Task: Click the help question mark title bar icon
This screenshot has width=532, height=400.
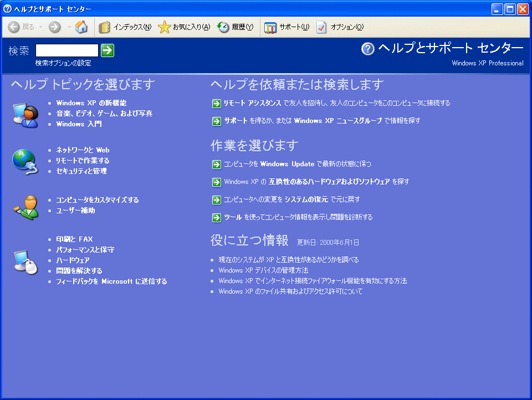Action: pos(7,9)
